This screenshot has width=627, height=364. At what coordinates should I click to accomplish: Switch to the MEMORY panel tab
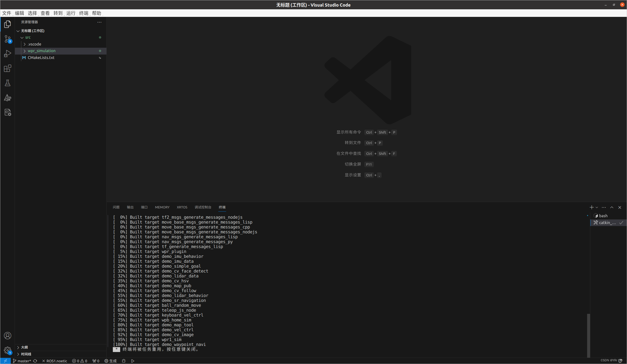pos(162,207)
